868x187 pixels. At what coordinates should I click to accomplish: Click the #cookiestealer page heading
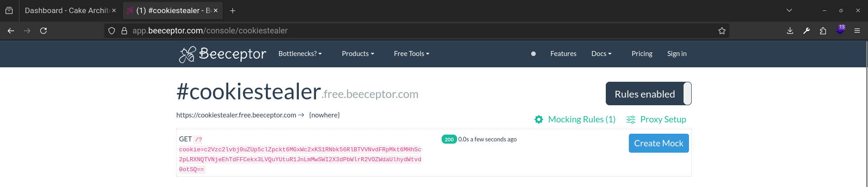(249, 92)
